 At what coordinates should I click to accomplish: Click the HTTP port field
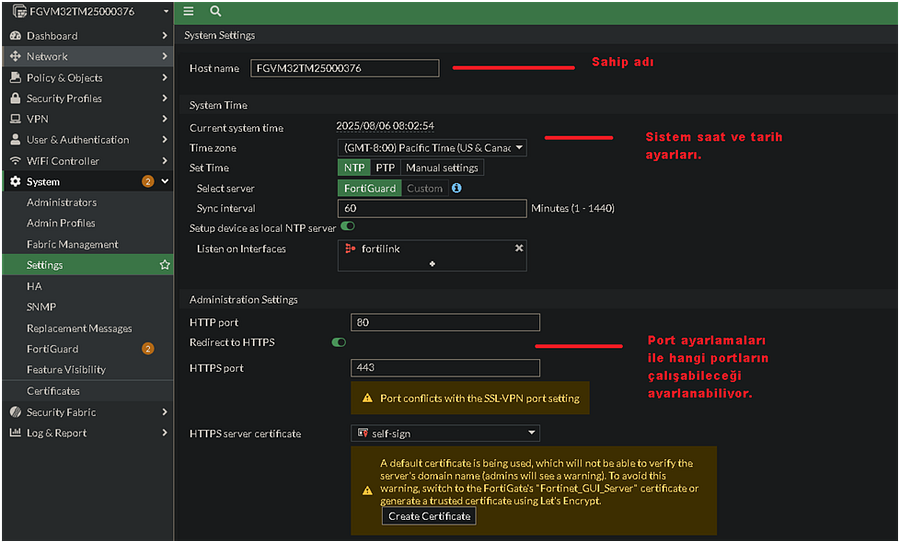(x=445, y=322)
